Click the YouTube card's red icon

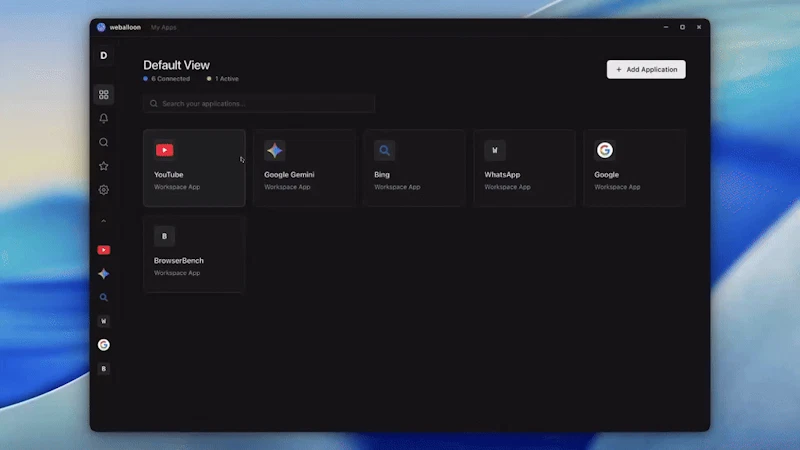pyautogui.click(x=164, y=150)
